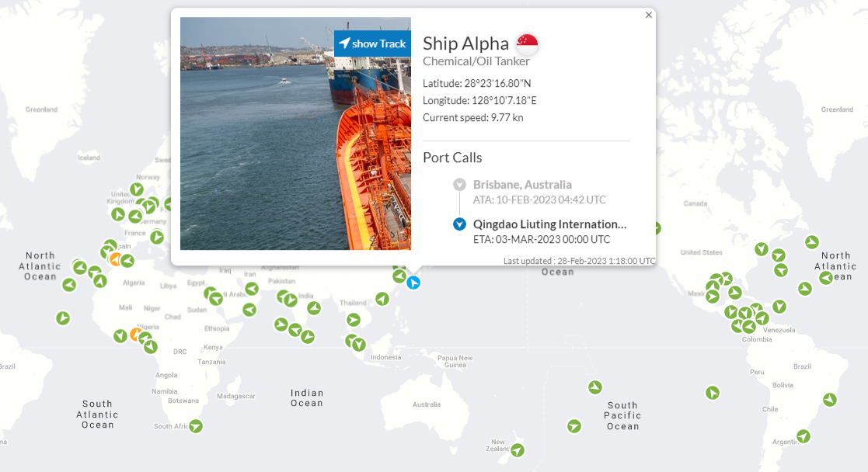868x472 pixels.
Task: Select the blue Ship Alpha marker
Action: [x=413, y=283]
